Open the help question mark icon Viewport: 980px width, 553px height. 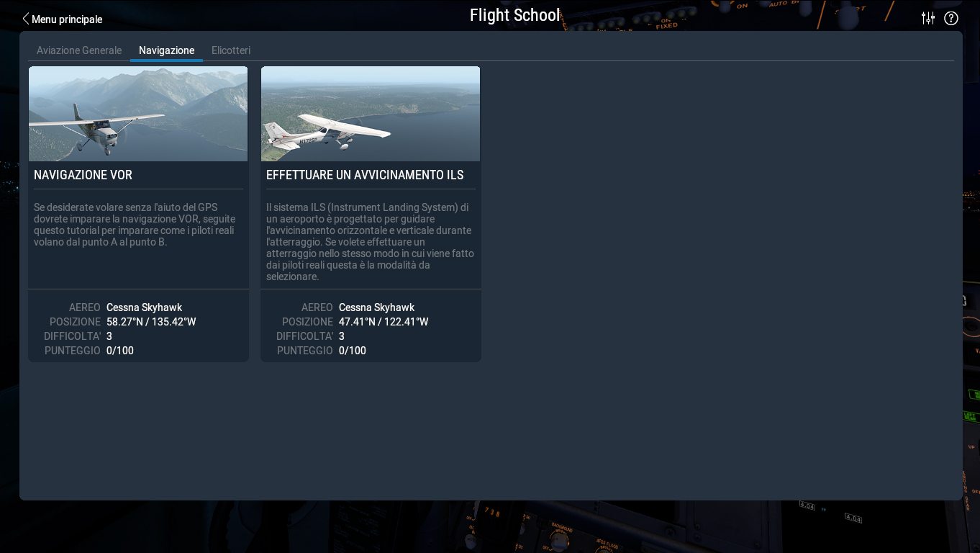pos(951,18)
